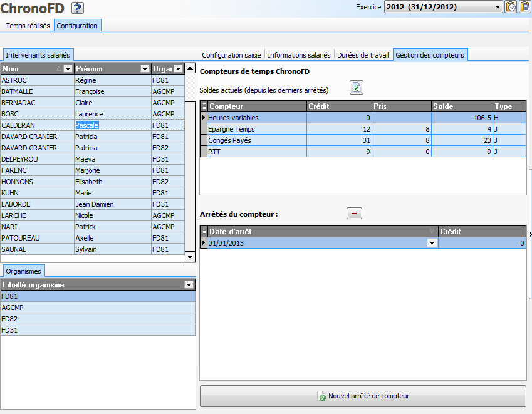Screen dimensions: 532x414
Task: Select organism FD31 in Organismes list
Action: tap(98, 330)
